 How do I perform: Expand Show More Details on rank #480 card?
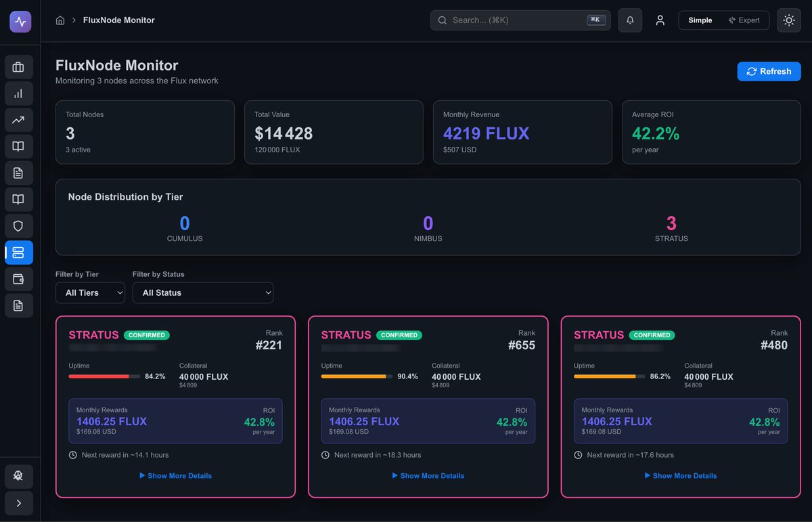[681, 476]
